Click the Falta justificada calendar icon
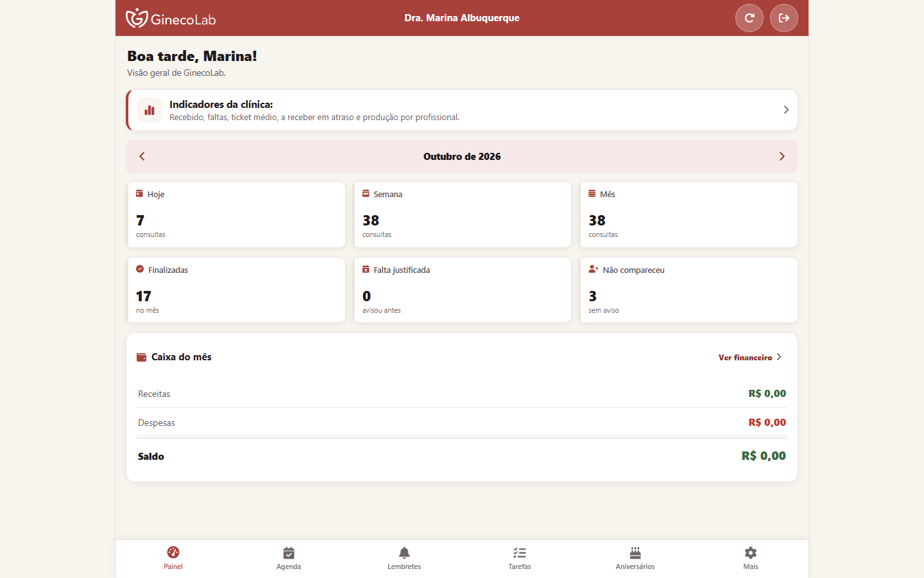 tap(366, 269)
